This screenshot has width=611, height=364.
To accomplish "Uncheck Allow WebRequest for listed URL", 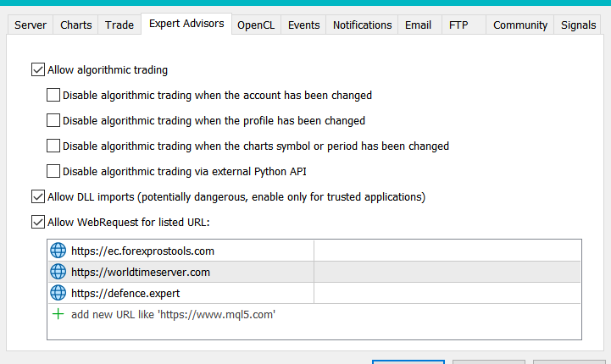I will (x=37, y=222).
